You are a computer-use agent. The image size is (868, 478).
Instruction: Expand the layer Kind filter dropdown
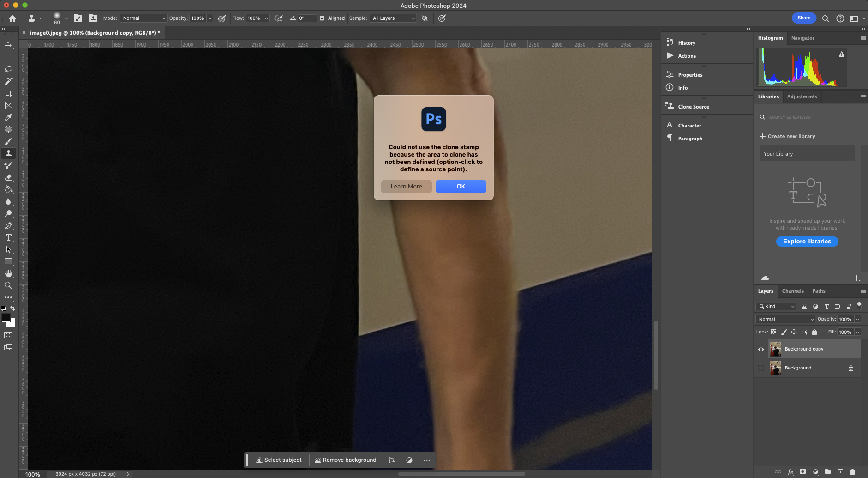[x=776, y=306]
